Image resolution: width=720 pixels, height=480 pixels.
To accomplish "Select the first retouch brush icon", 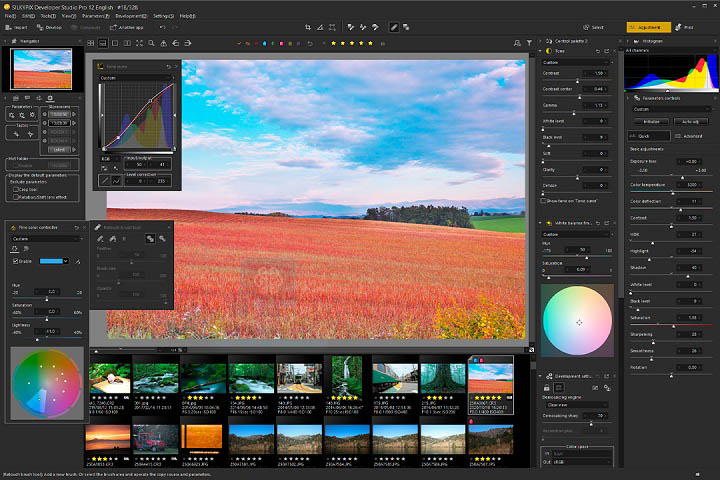I will tap(100, 238).
